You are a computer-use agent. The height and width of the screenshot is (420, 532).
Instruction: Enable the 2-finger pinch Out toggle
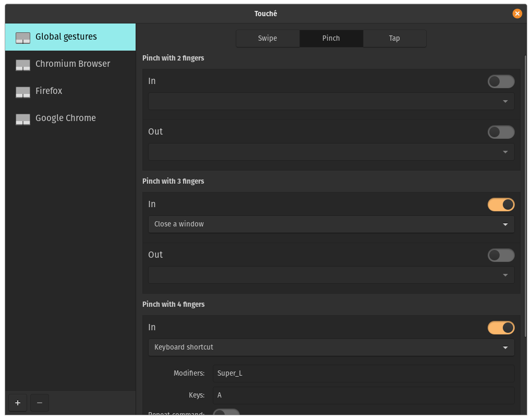pyautogui.click(x=501, y=132)
